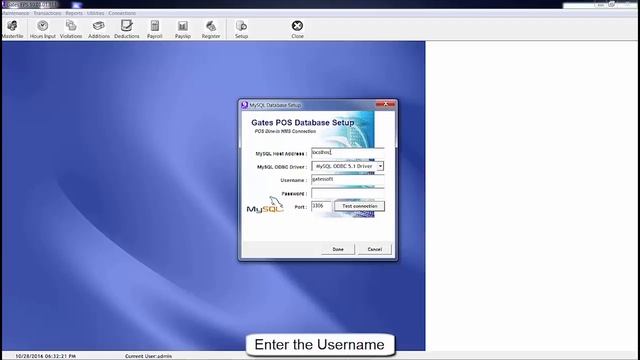The height and width of the screenshot is (360, 640).
Task: Click the Cancel button
Action: coord(374,249)
